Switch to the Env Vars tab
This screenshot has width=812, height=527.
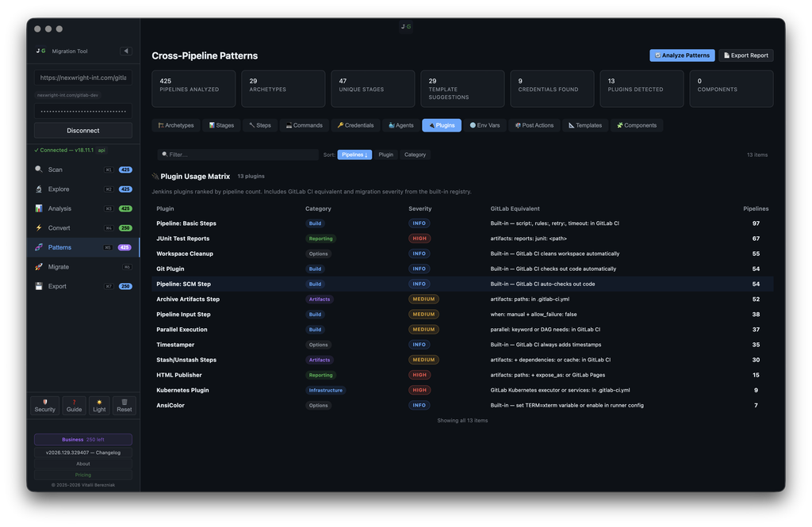[x=485, y=125]
